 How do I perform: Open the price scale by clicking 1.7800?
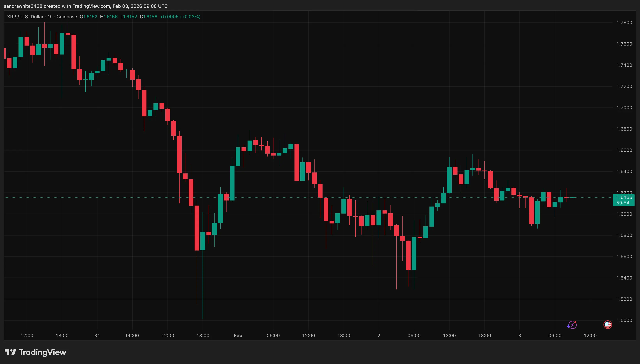pos(624,22)
